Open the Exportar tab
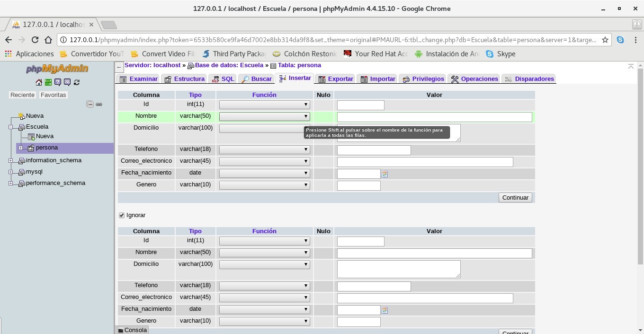Screen dimensions: 644x334 tap(336, 79)
